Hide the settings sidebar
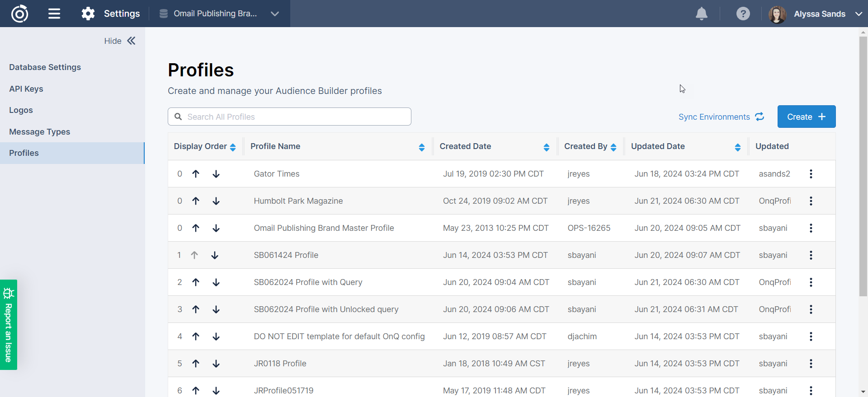This screenshot has width=868, height=397. (120, 41)
